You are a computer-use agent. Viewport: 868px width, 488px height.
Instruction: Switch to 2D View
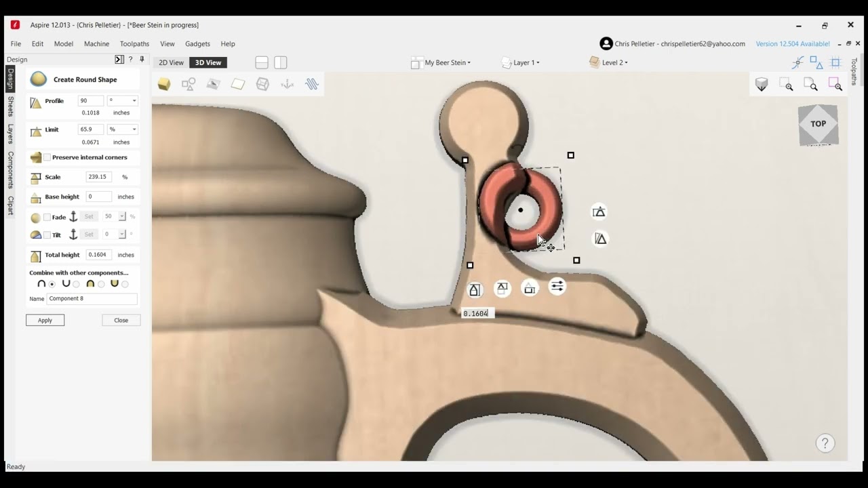171,62
